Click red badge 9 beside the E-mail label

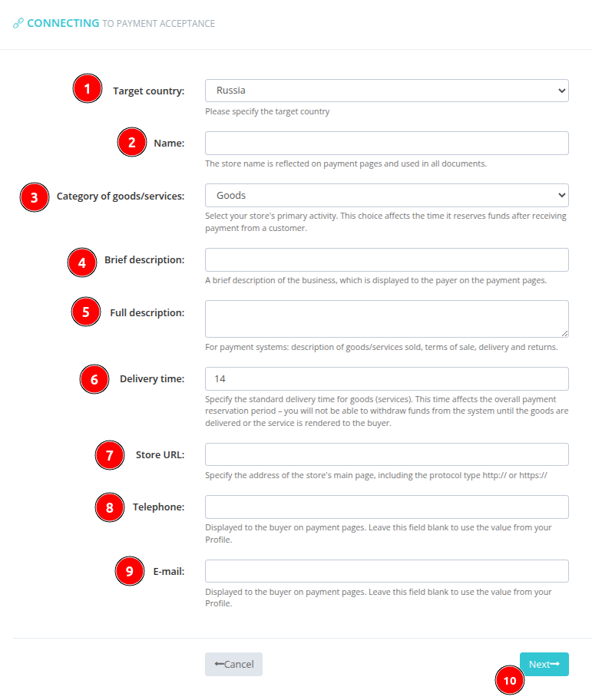(x=129, y=571)
